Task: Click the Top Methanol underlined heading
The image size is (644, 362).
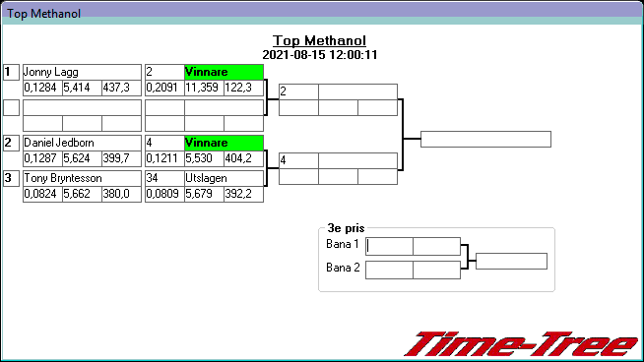Action: point(319,40)
